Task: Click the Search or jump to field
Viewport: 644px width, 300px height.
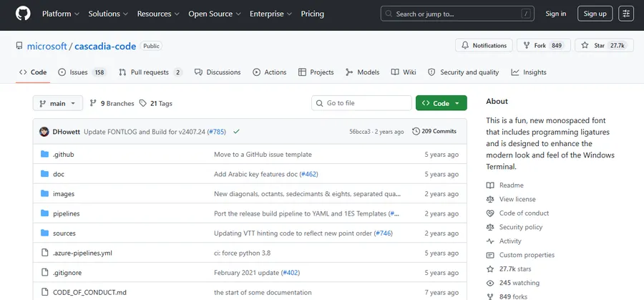Action: [x=457, y=14]
